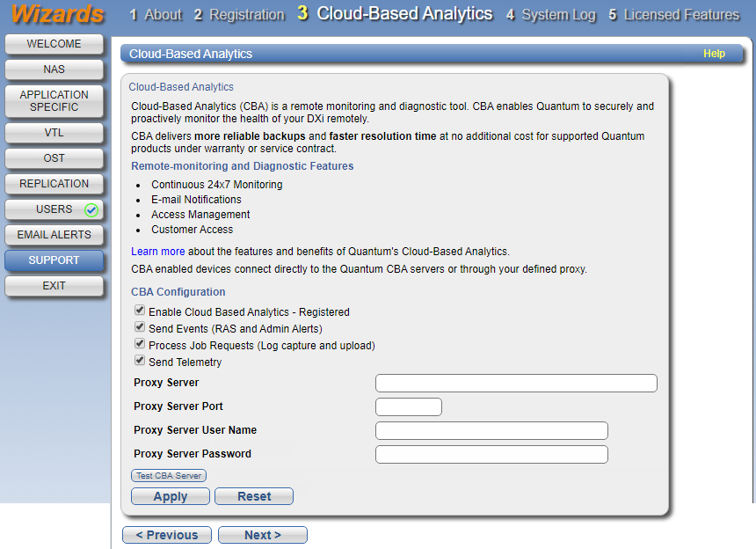Screen dimensions: 756x549
Task: Open the EMAIL ALERTS wizard
Action: [54, 235]
